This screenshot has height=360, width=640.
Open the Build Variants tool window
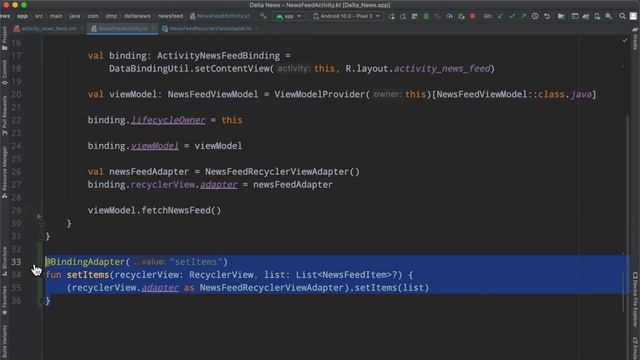4,341
